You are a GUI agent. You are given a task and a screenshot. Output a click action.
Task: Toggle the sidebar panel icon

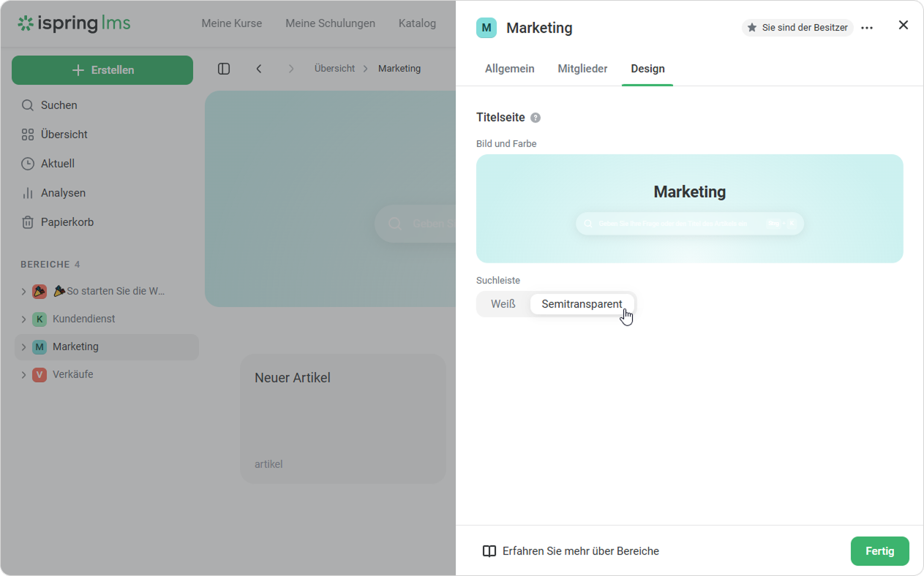click(x=224, y=69)
